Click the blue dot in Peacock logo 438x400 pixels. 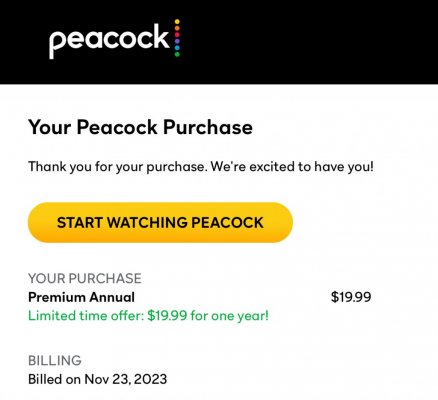[x=177, y=48]
